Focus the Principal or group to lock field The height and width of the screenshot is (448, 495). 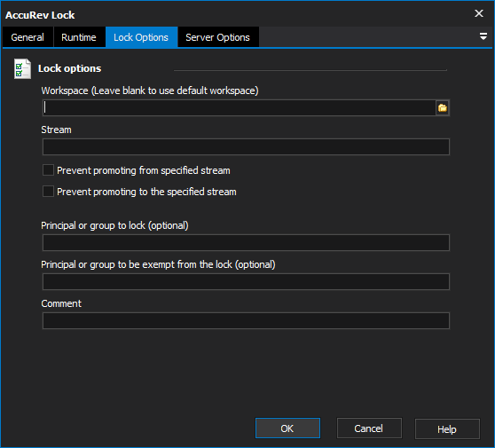coord(246,242)
